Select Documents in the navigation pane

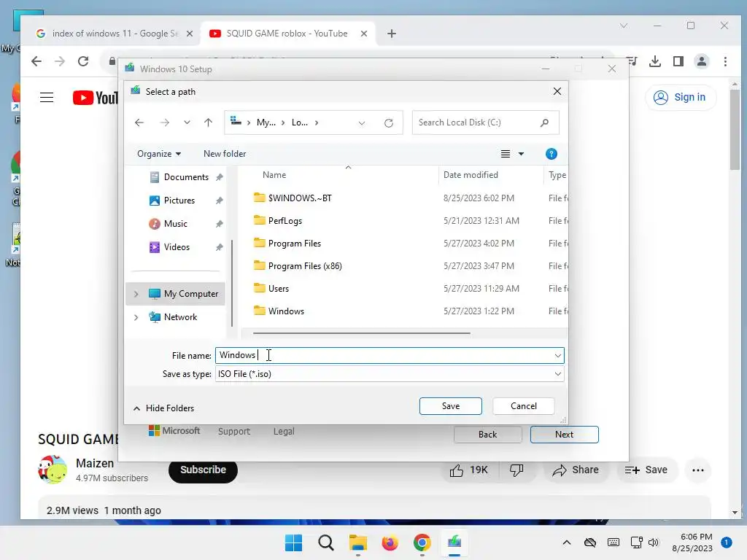186,177
